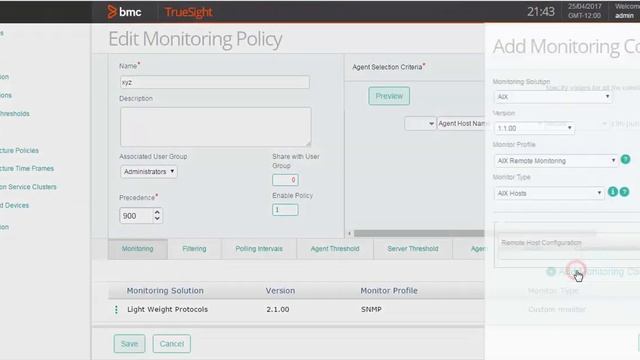
Task: Click the 21:43 clock in header
Action: (x=540, y=12)
